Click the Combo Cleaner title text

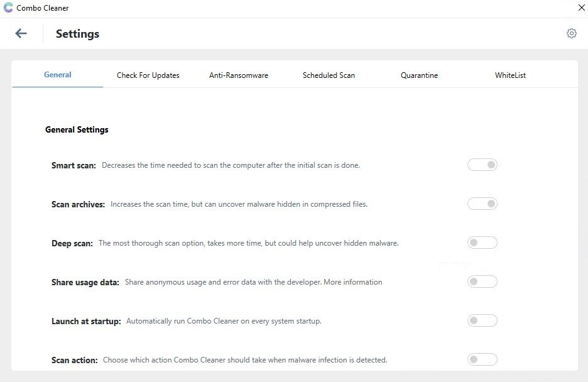point(42,8)
